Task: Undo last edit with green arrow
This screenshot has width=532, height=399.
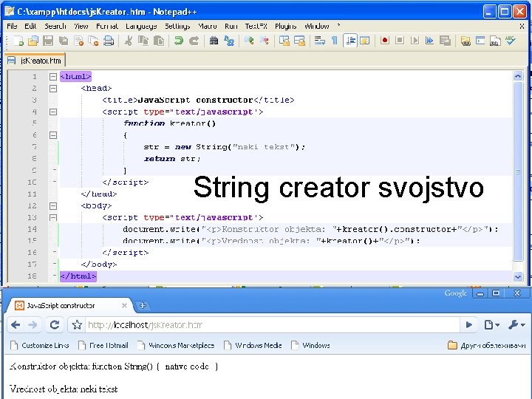Action: coord(178,41)
